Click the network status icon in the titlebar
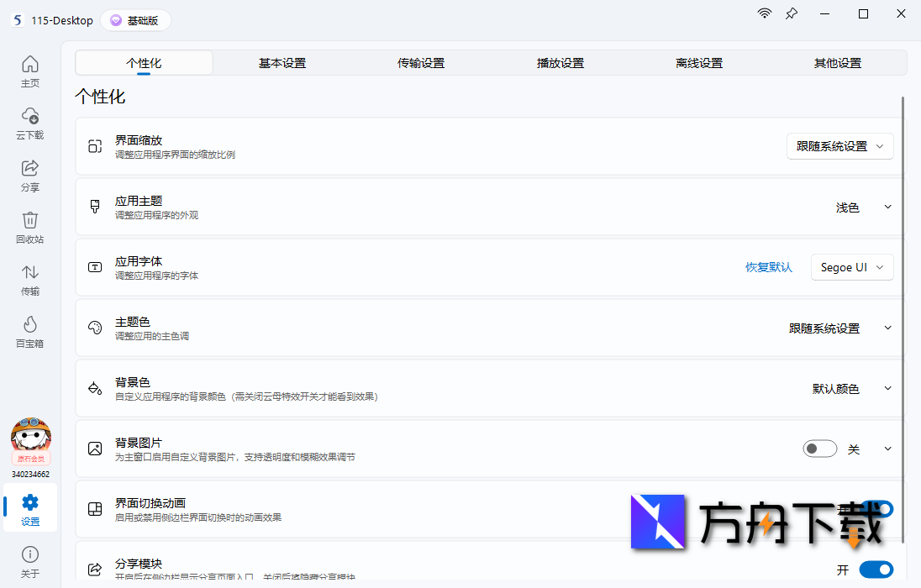This screenshot has height=588, width=921. point(764,13)
